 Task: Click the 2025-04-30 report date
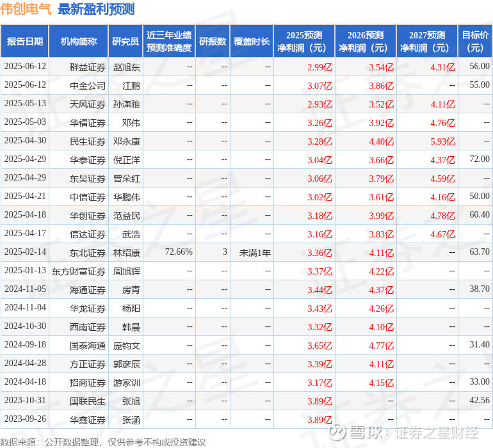(x=25, y=141)
